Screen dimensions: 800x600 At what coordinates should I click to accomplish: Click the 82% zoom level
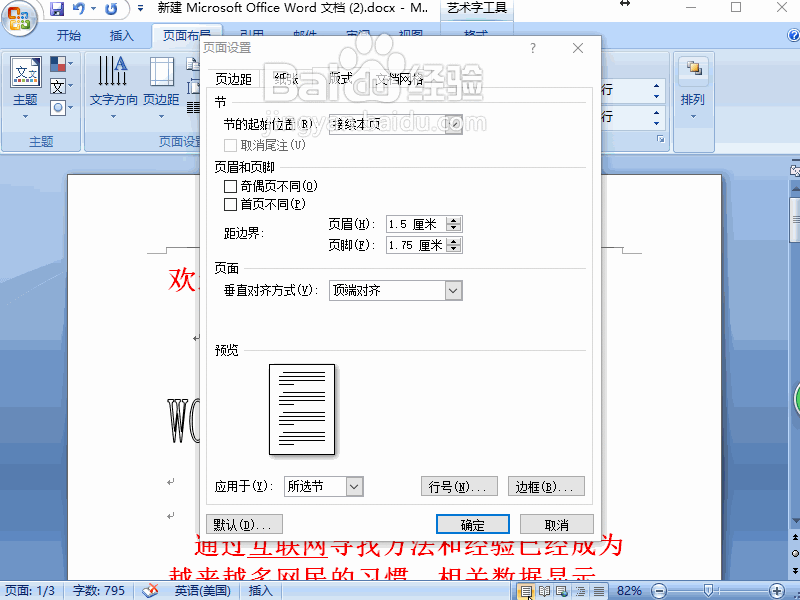tap(629, 591)
